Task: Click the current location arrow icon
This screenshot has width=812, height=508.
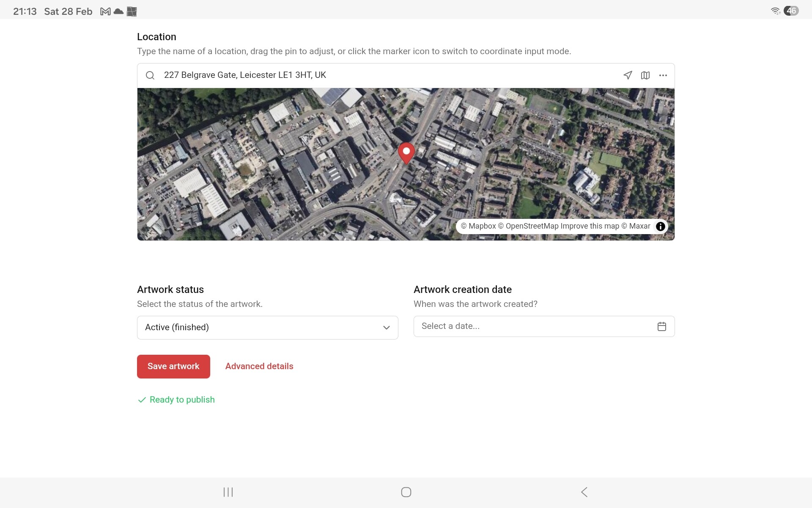Action: tap(628, 75)
